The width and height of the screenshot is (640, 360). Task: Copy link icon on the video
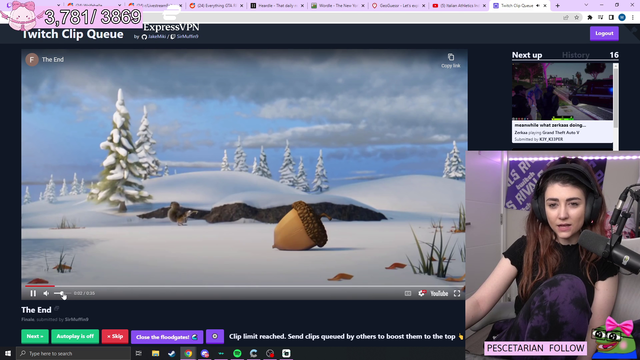(x=451, y=60)
